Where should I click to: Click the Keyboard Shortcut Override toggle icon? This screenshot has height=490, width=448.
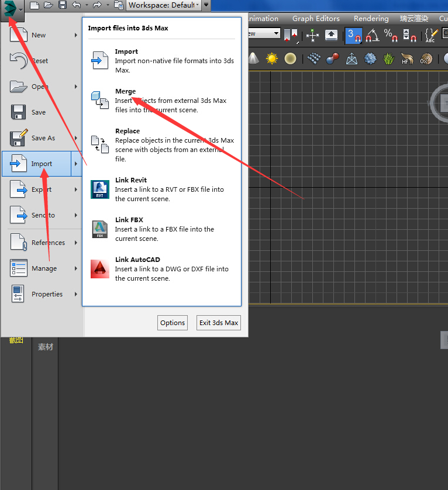point(331,34)
